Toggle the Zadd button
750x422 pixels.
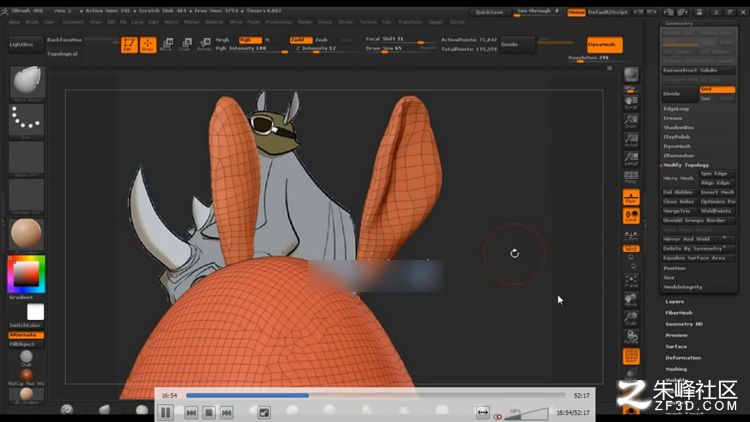click(300, 40)
